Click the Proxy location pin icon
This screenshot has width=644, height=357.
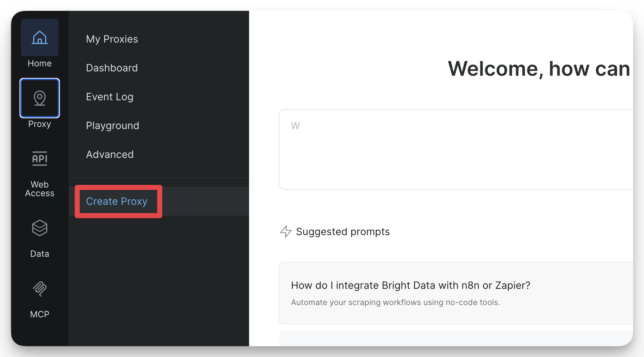point(39,98)
